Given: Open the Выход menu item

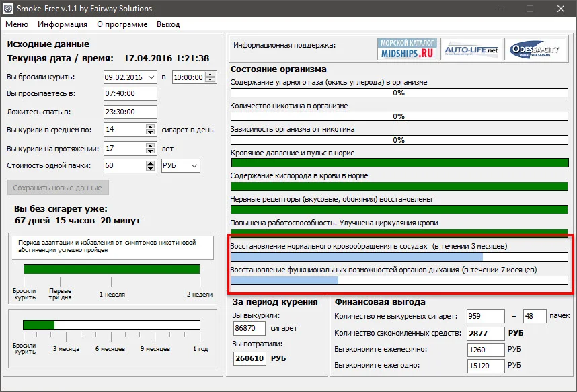Looking at the screenshot, I should (x=168, y=24).
